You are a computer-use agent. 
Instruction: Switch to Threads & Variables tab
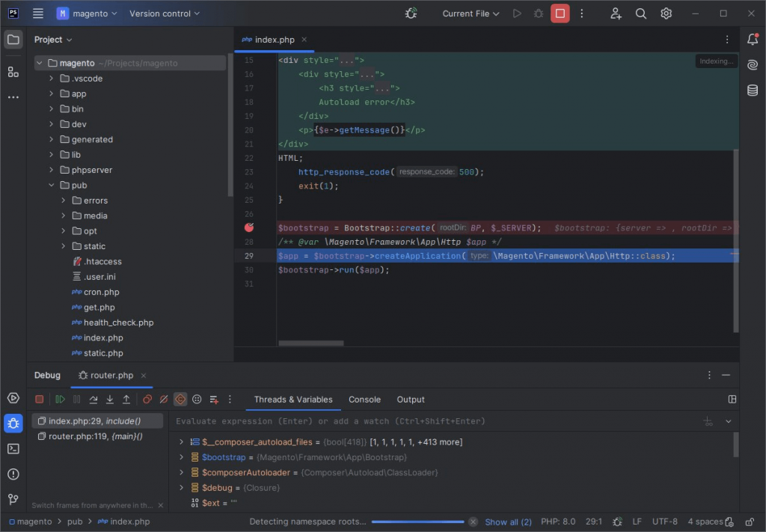pyautogui.click(x=293, y=399)
